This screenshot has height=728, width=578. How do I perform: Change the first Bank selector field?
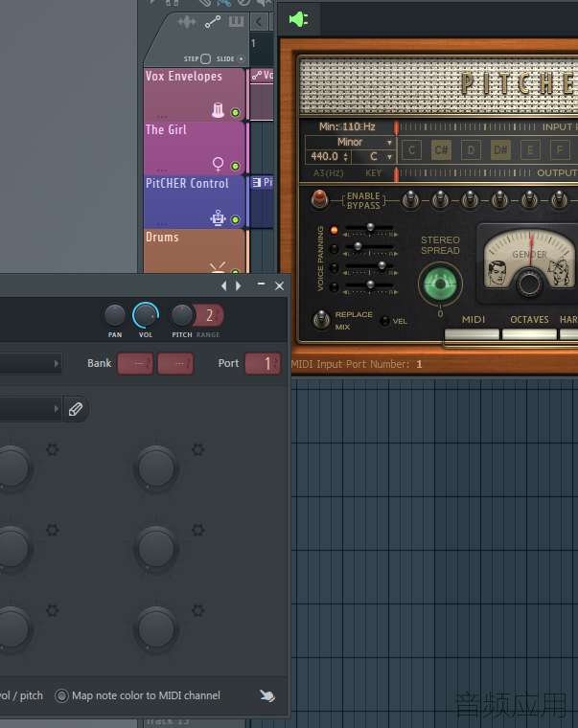[x=135, y=364]
